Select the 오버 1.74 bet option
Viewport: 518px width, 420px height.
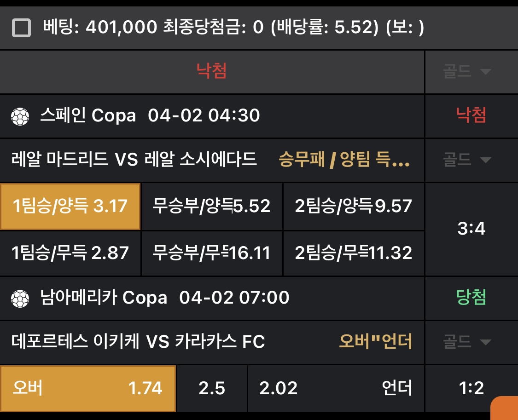pyautogui.click(x=88, y=389)
